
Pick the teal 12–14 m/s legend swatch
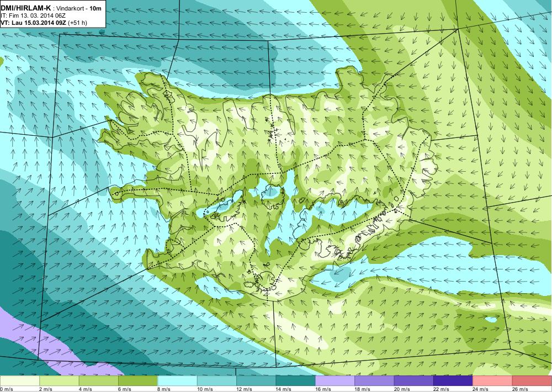click(256, 381)
